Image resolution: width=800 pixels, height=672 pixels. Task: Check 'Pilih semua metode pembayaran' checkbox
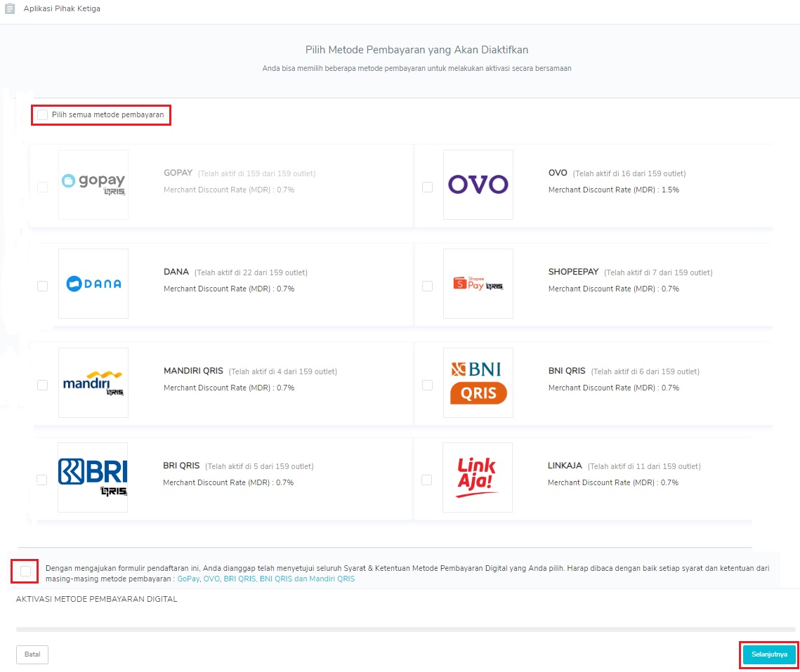[x=43, y=114]
